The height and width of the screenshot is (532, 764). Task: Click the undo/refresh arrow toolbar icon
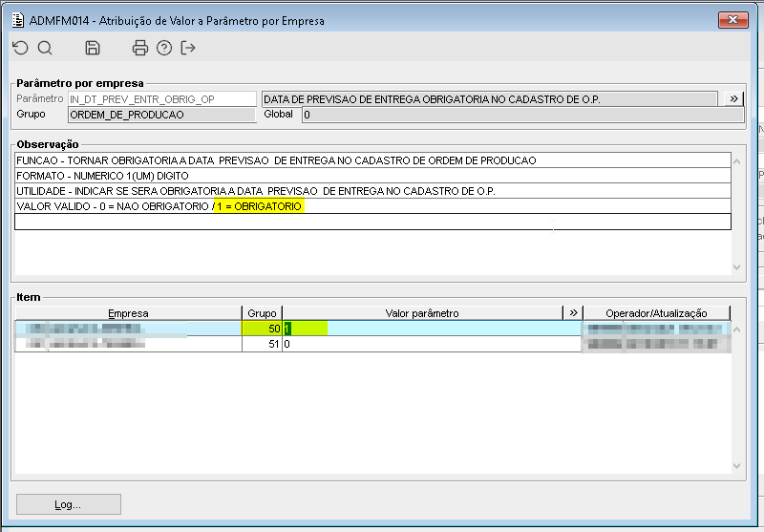pos(20,48)
